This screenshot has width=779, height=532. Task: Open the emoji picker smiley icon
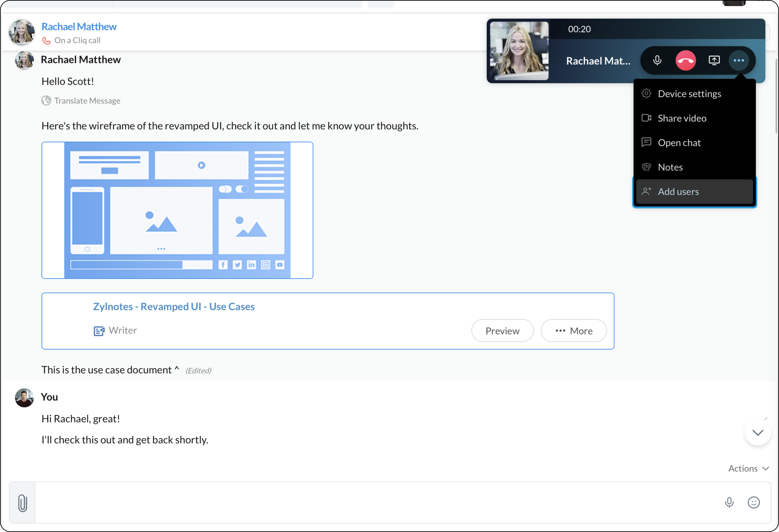coord(753,502)
